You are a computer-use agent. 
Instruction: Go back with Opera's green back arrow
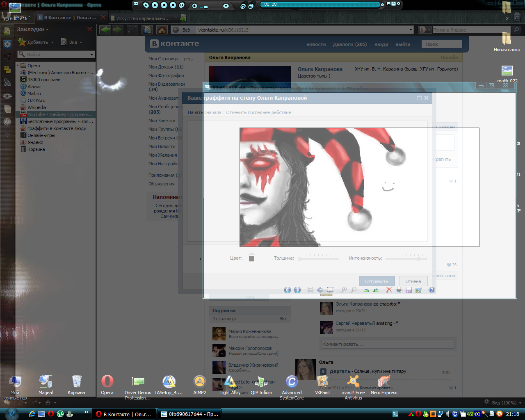point(105,30)
